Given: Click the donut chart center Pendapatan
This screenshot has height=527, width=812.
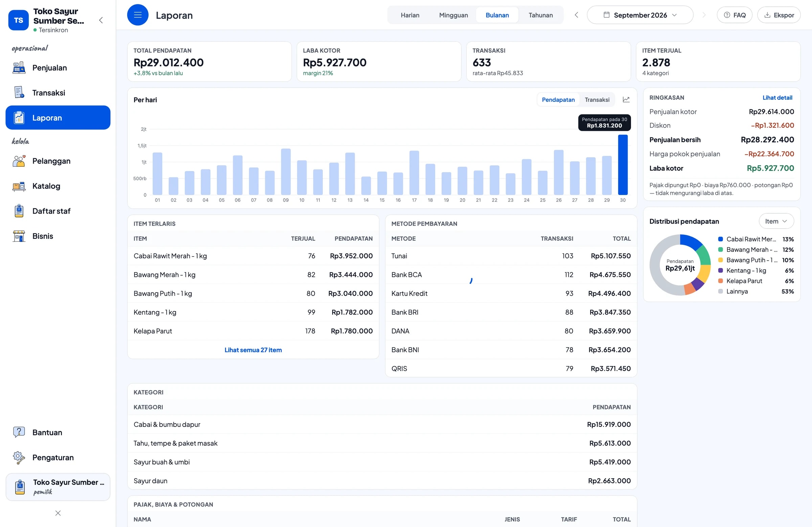Looking at the screenshot, I should click(680, 265).
